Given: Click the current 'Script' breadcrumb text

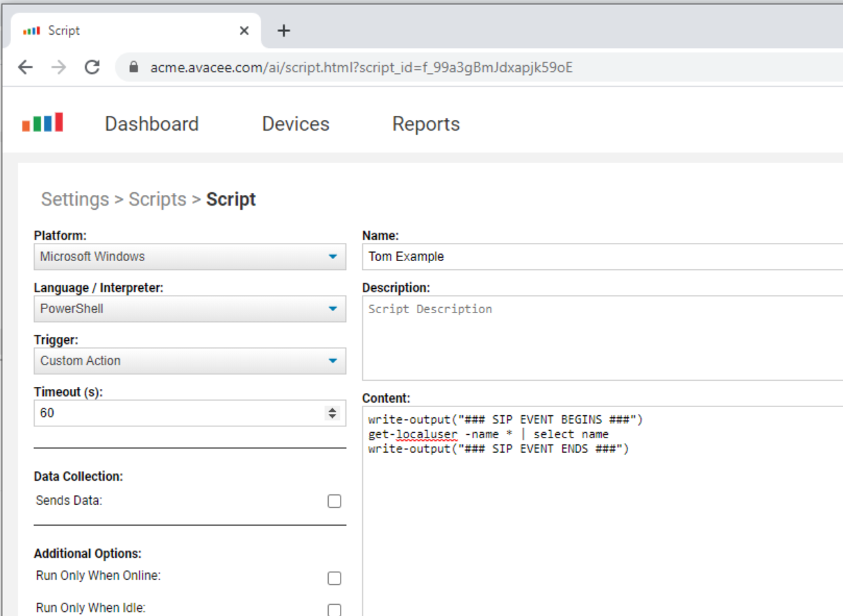Looking at the screenshot, I should coord(231,199).
